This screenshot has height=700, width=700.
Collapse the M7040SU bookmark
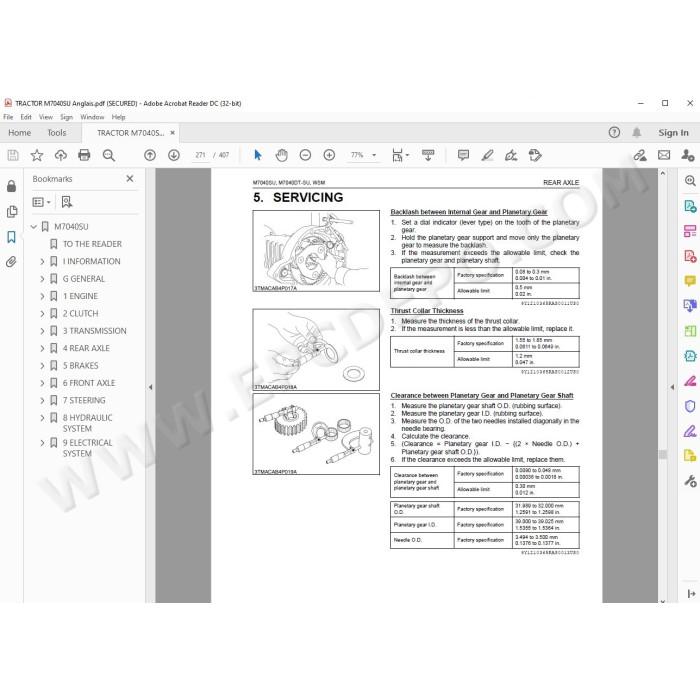click(33, 227)
